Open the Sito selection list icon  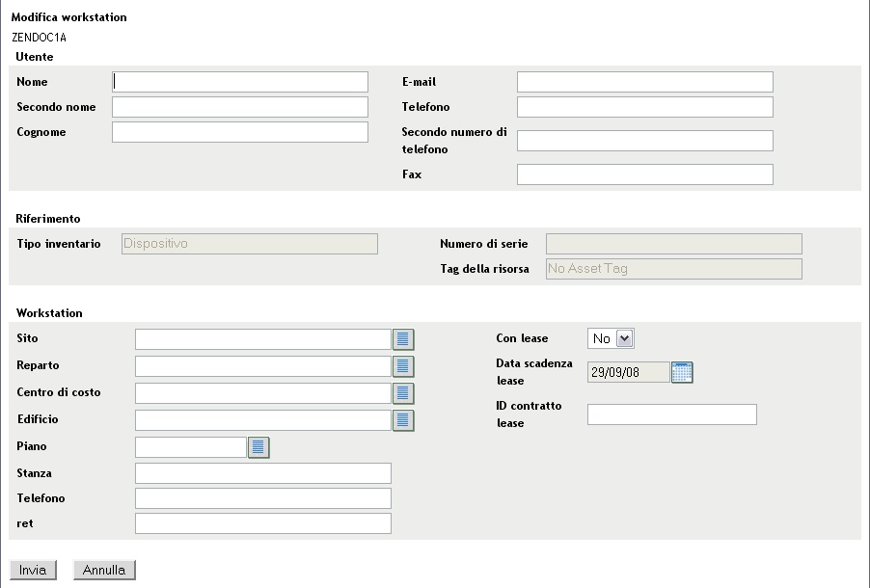click(x=404, y=339)
